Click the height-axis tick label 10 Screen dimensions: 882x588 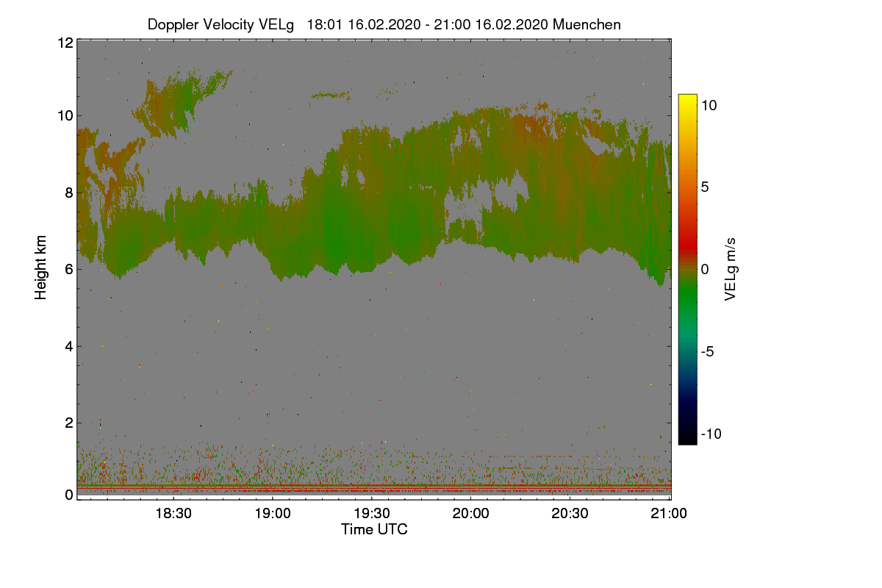click(x=65, y=115)
